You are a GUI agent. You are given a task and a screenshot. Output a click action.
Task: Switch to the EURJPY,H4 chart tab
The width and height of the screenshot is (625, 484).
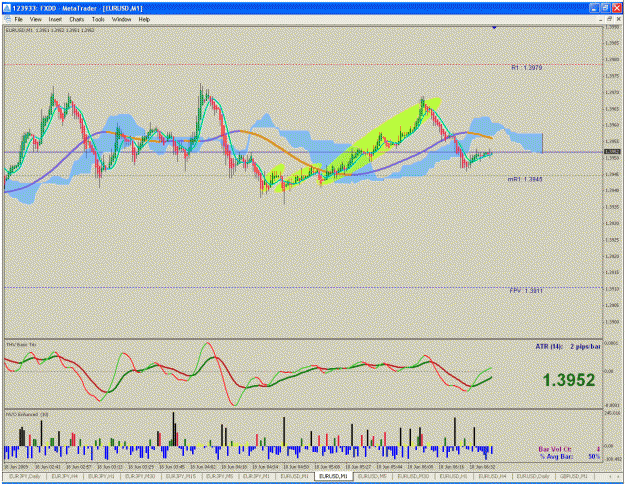pyautogui.click(x=64, y=476)
